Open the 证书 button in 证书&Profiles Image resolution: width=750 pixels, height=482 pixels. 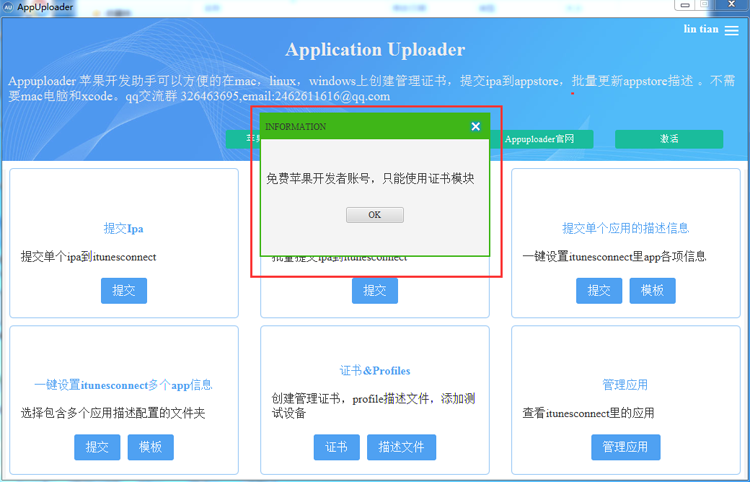click(336, 447)
